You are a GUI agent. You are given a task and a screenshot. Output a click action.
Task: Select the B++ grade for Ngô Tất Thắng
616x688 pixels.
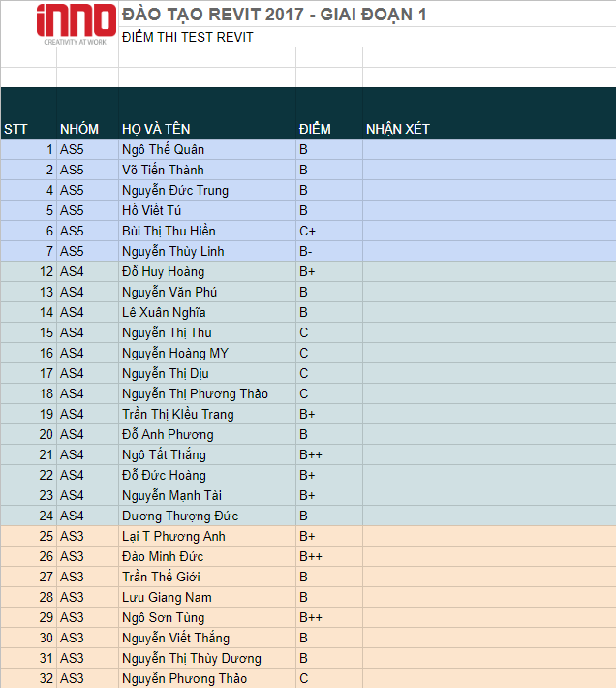[311, 454]
